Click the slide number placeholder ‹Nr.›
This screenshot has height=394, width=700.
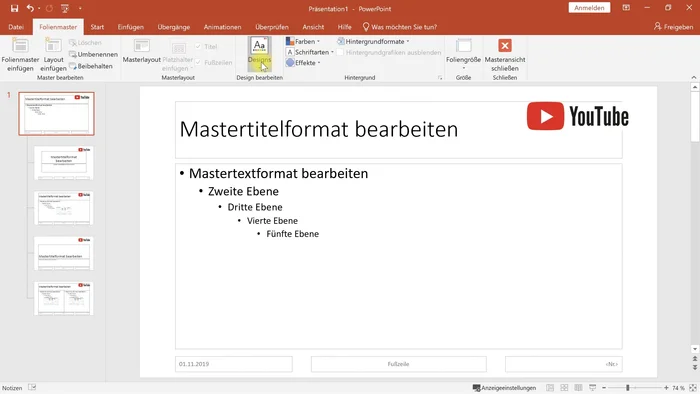click(x=563, y=364)
